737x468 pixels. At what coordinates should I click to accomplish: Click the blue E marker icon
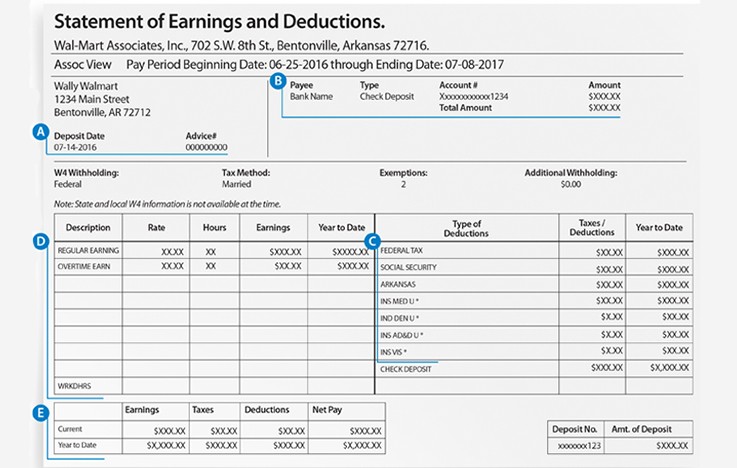pyautogui.click(x=41, y=411)
